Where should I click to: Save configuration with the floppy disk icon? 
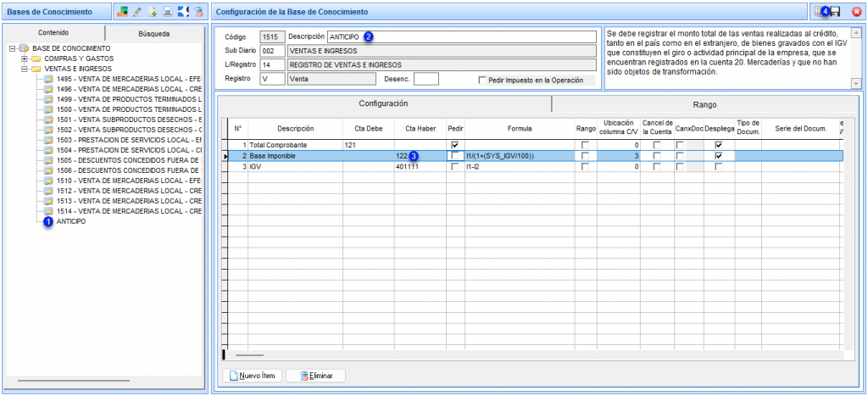click(835, 12)
